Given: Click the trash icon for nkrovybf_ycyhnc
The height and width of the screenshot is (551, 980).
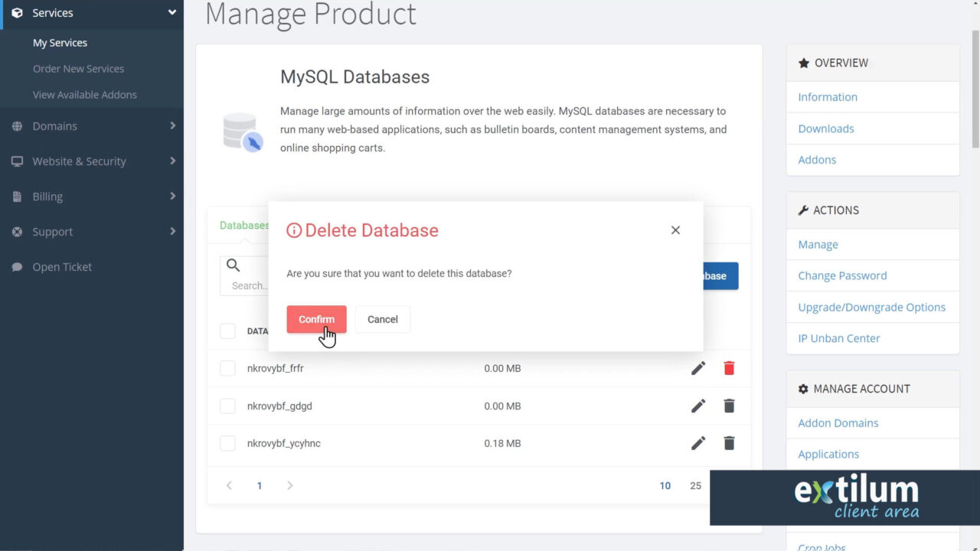Looking at the screenshot, I should (x=729, y=443).
